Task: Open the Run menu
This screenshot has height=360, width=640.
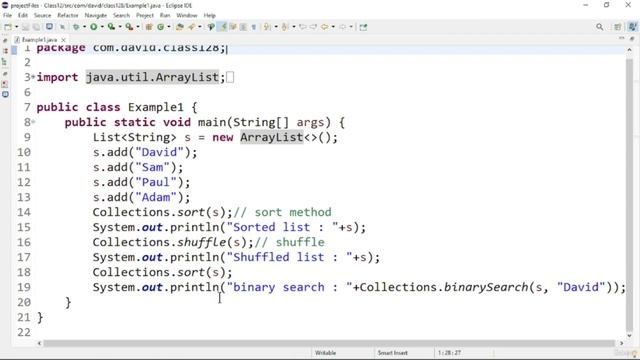Action: [x=165, y=15]
